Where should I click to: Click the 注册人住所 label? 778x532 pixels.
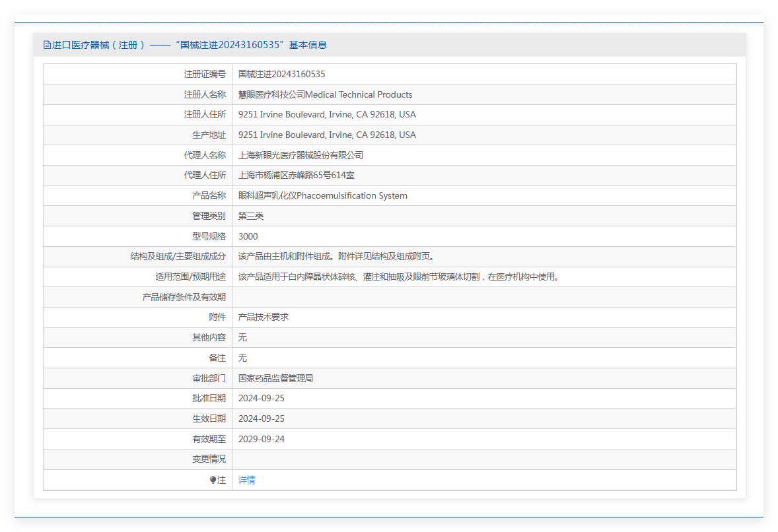click(205, 115)
